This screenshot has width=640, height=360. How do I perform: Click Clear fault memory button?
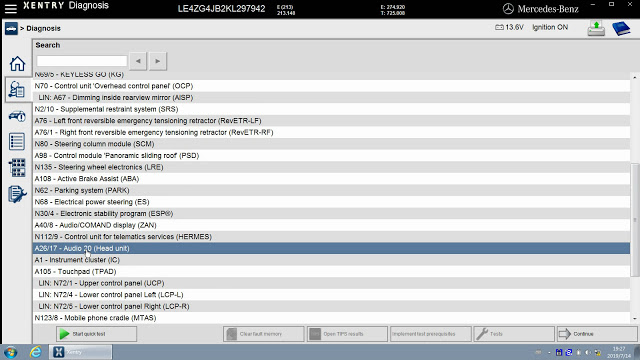264,334
